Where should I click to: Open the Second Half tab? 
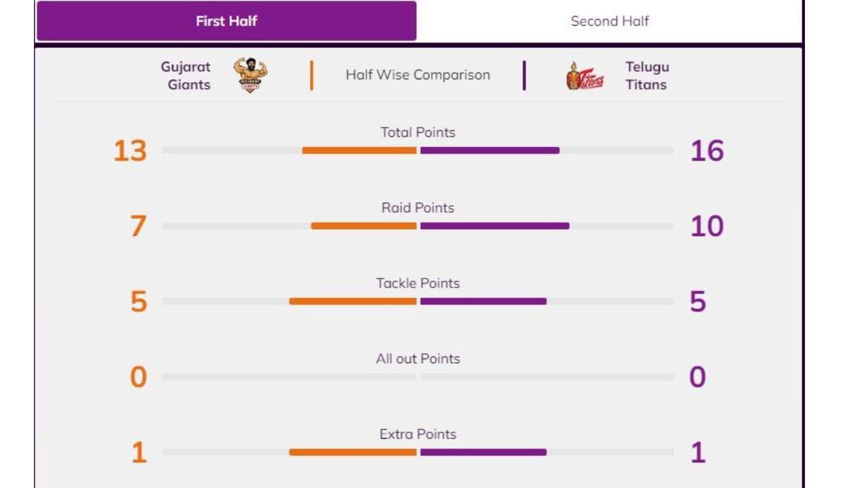pyautogui.click(x=609, y=21)
